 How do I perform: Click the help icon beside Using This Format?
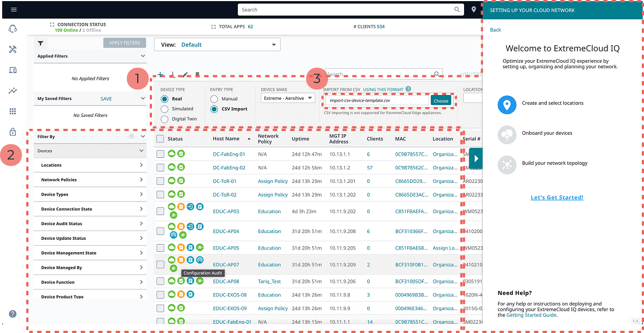pyautogui.click(x=408, y=88)
